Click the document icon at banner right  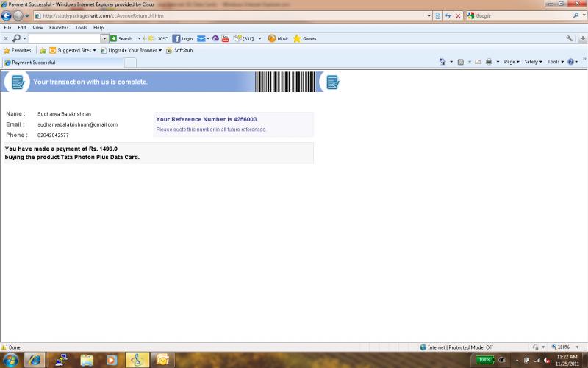[x=332, y=82]
